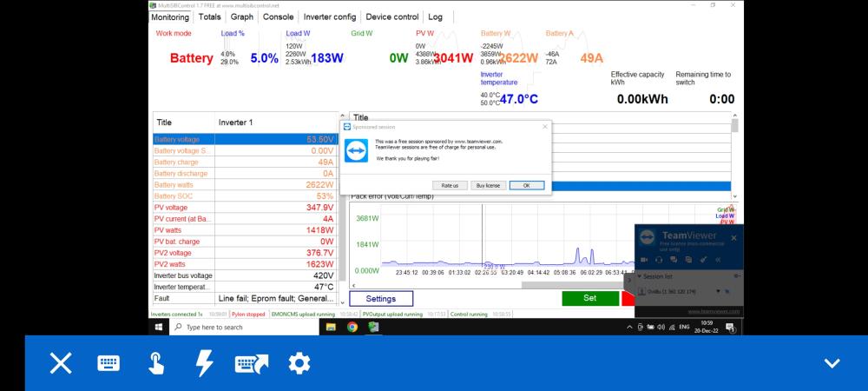Switch to the Monitoring tab
Image resolution: width=868 pixels, height=391 pixels.
pyautogui.click(x=170, y=17)
